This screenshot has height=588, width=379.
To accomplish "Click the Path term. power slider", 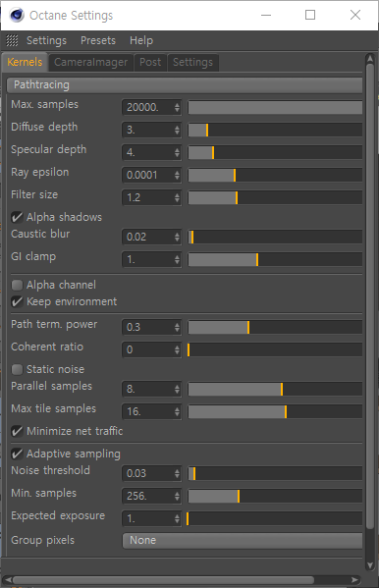I will (x=275, y=327).
